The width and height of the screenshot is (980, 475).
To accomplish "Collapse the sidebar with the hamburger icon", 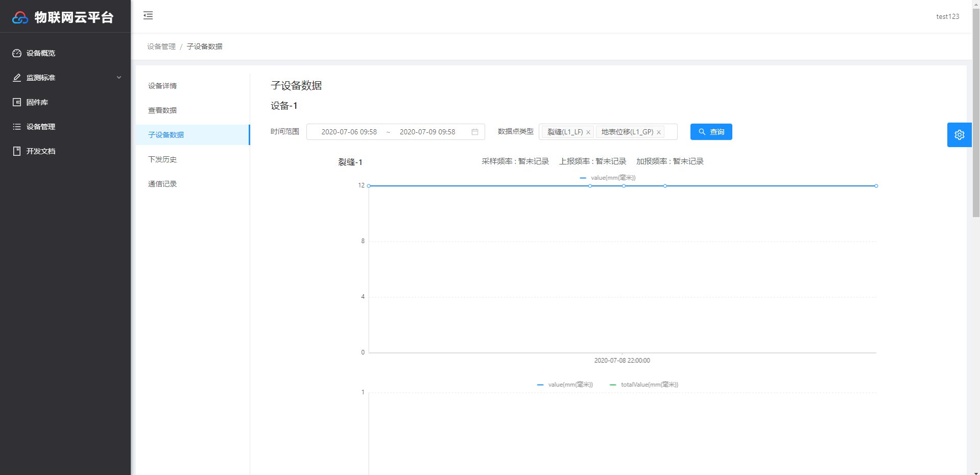I will 148,15.
